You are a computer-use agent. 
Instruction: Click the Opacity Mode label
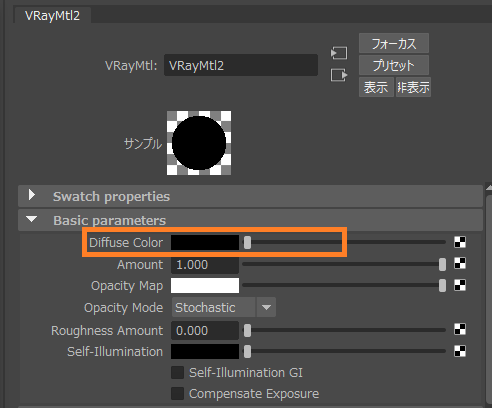(123, 308)
